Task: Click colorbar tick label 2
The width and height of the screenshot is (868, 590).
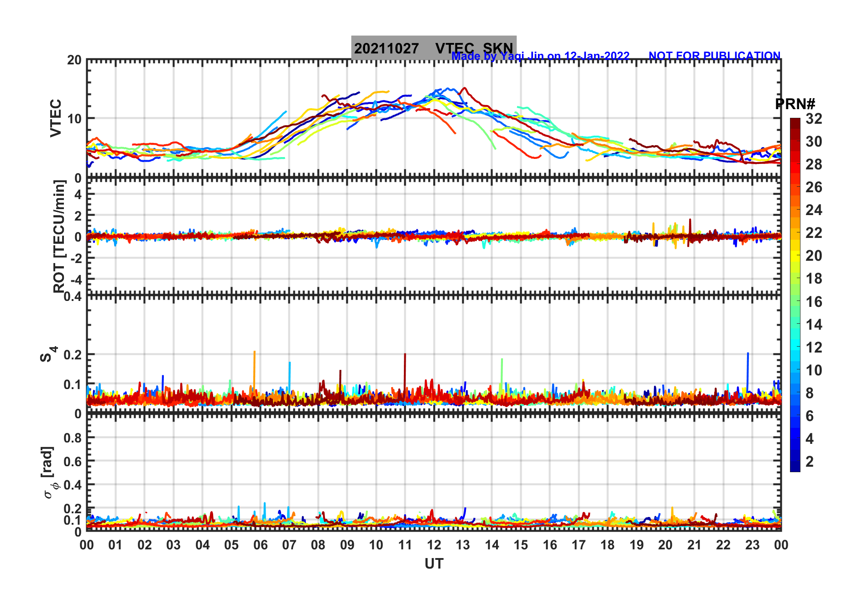Action: pos(810,461)
